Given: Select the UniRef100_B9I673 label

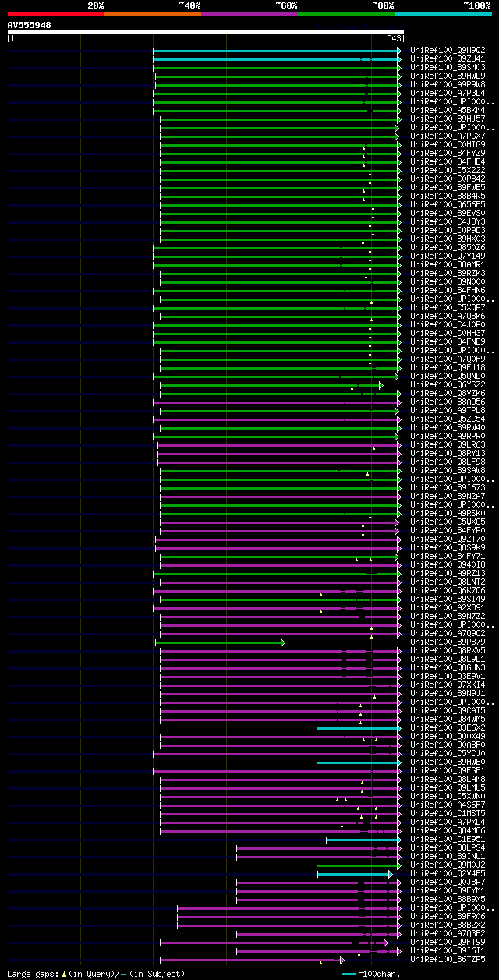Looking at the screenshot, I should pos(448,487).
